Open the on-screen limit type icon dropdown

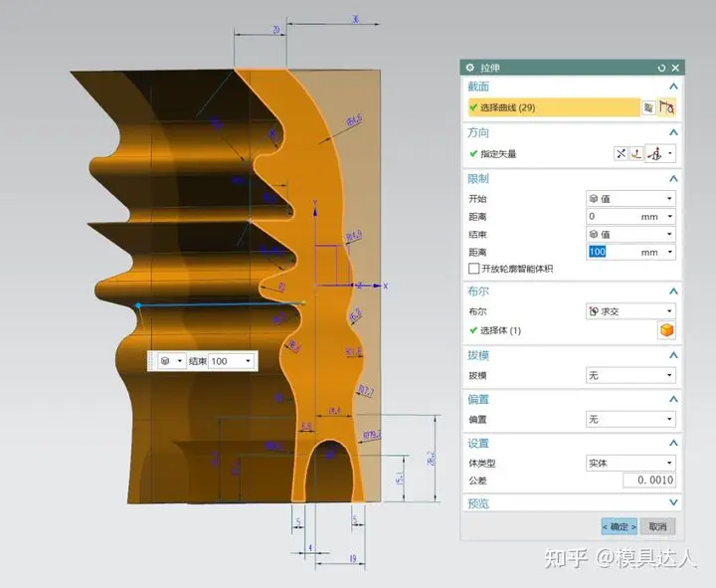click(x=172, y=361)
